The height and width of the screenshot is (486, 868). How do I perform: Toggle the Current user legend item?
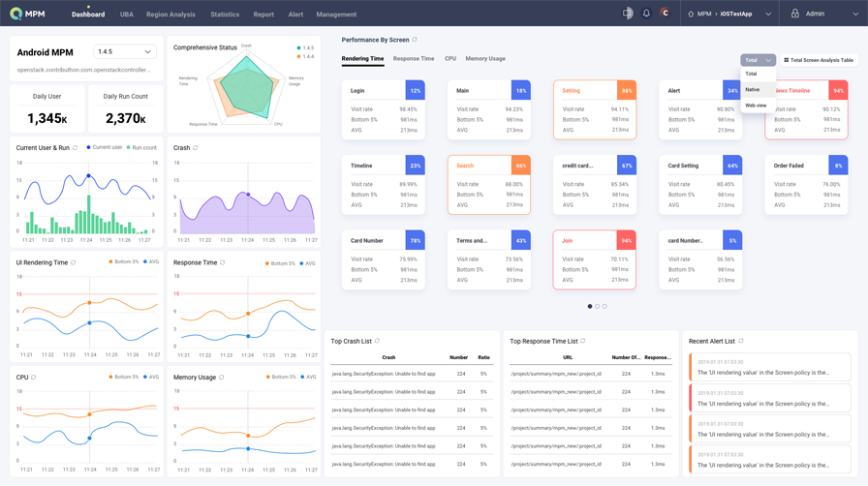tap(104, 147)
